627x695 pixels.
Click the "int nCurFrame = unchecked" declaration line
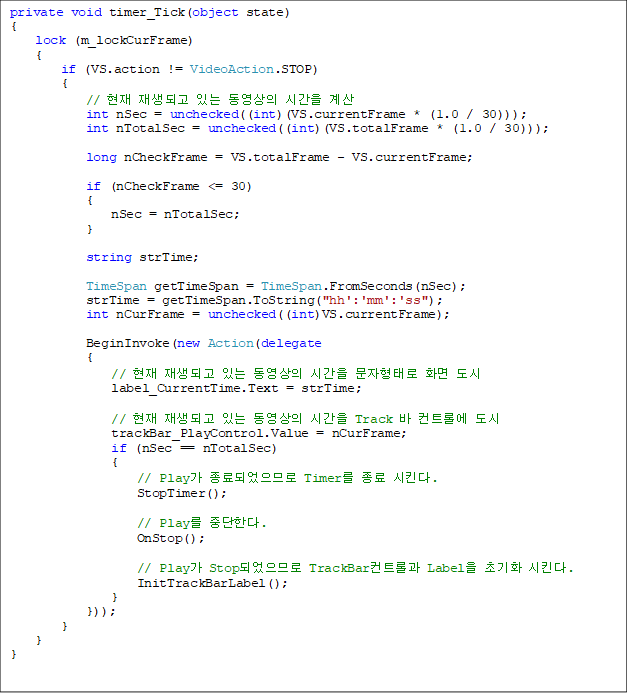[x=268, y=315]
